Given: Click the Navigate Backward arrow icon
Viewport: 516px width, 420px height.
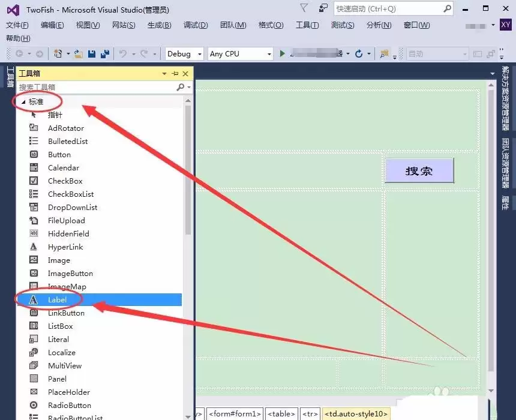Looking at the screenshot, I should click(x=21, y=54).
